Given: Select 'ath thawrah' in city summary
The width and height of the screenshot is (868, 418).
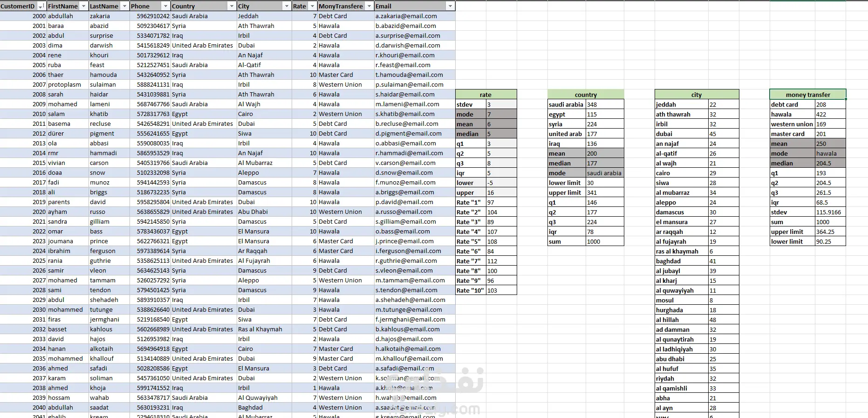Looking at the screenshot, I should 682,114.
